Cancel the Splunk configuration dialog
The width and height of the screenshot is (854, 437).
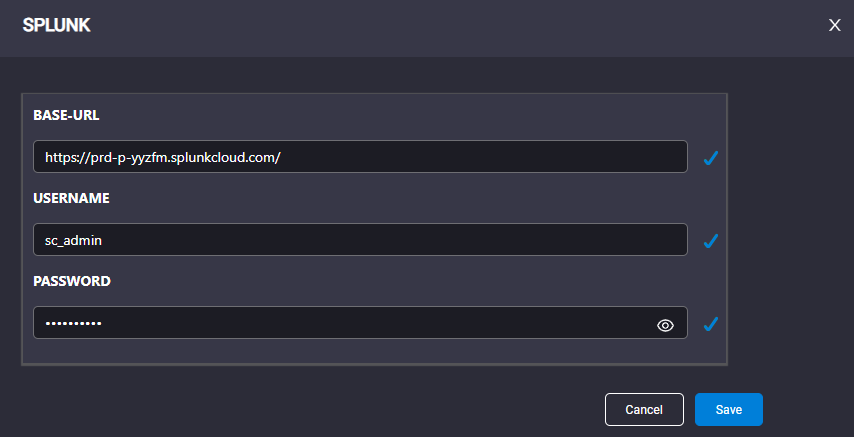[x=644, y=410]
